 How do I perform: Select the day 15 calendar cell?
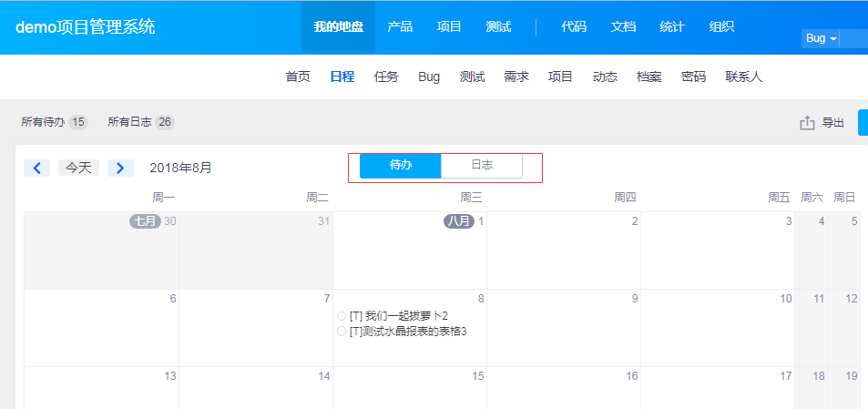pos(410,388)
